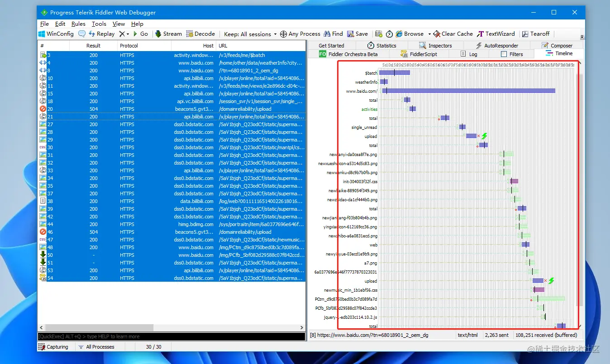Click the $batch timeline bar
This screenshot has width=610, height=364.
(395, 73)
